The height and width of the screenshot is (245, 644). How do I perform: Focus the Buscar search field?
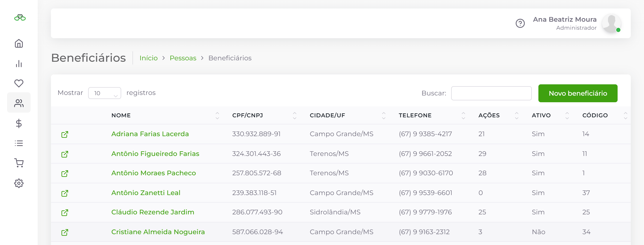[491, 93]
